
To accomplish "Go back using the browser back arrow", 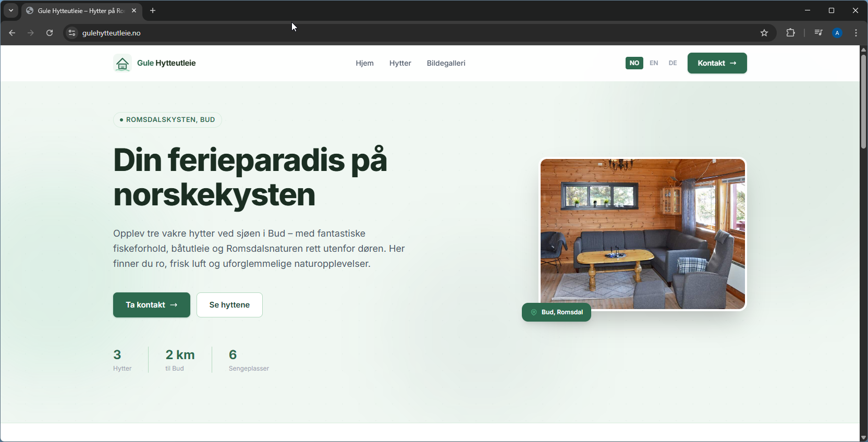I will [12, 33].
